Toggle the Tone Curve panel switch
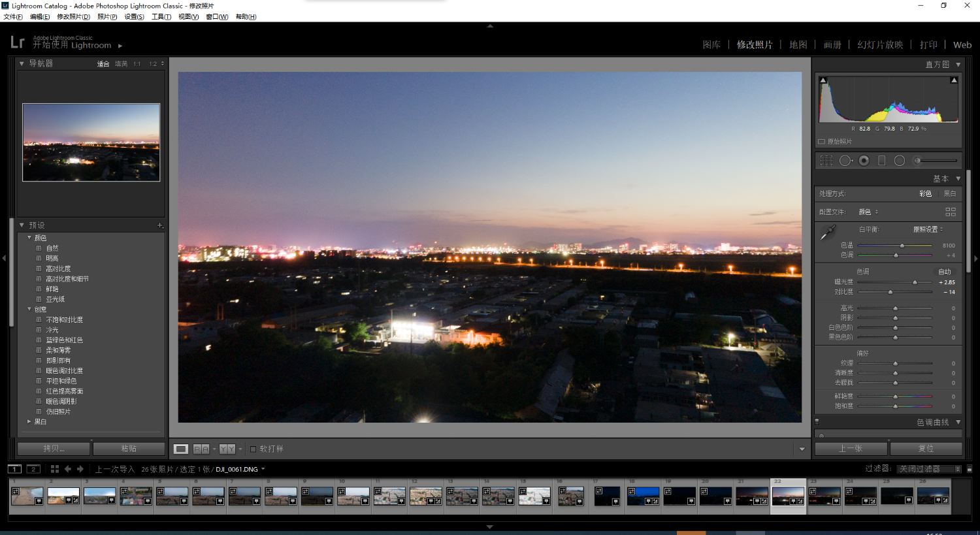The width and height of the screenshot is (980, 535). tap(817, 422)
